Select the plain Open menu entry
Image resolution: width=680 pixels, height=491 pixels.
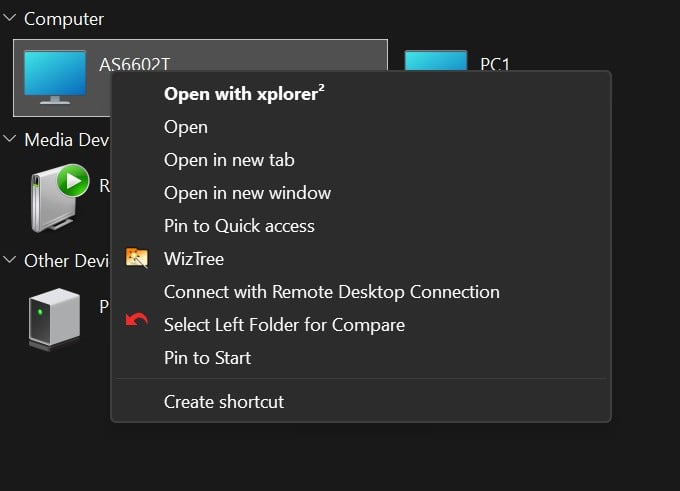click(x=186, y=127)
